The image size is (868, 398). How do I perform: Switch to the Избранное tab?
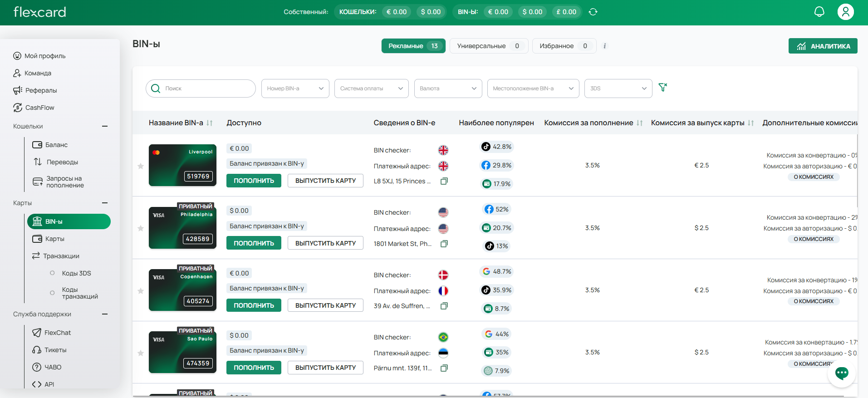click(564, 46)
